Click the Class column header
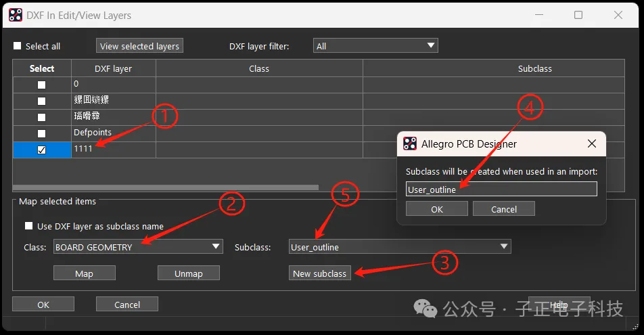The height and width of the screenshot is (335, 644). [259, 68]
